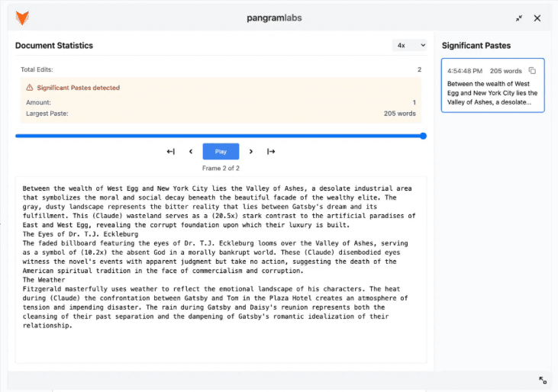Click the Document Statistics heading
This screenshot has width=558, height=392.
54,46
